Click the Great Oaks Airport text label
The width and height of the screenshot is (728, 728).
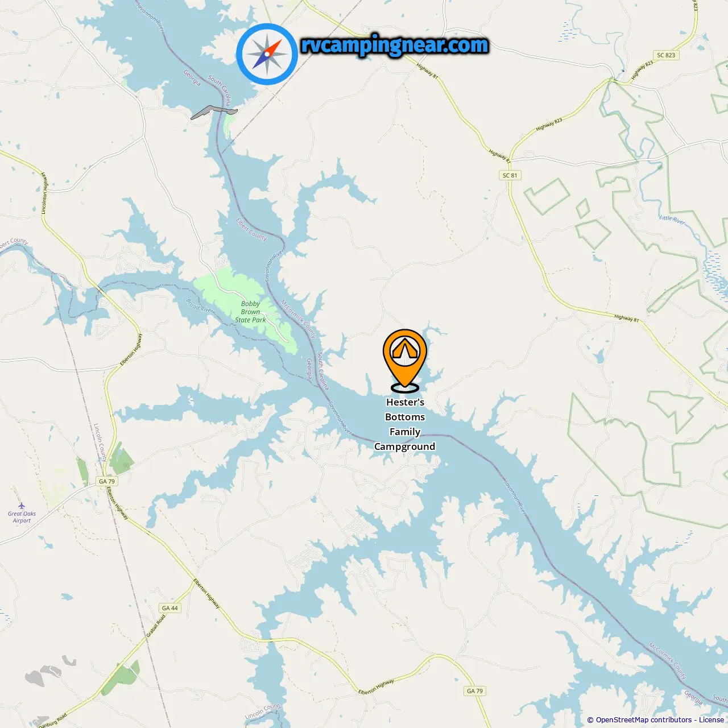point(22,517)
